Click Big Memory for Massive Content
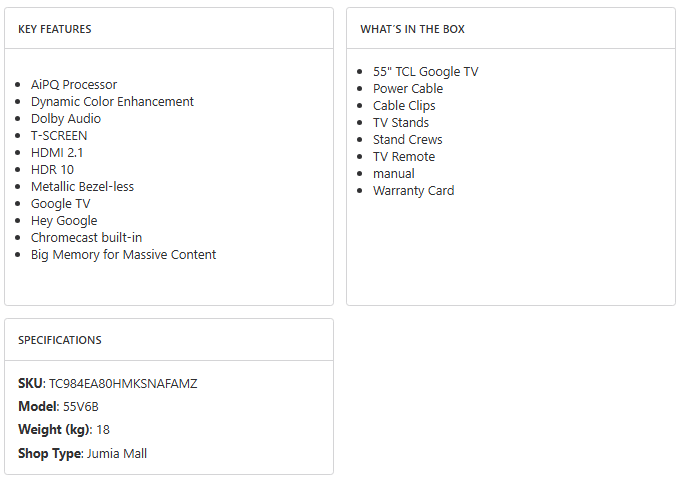 (x=123, y=255)
